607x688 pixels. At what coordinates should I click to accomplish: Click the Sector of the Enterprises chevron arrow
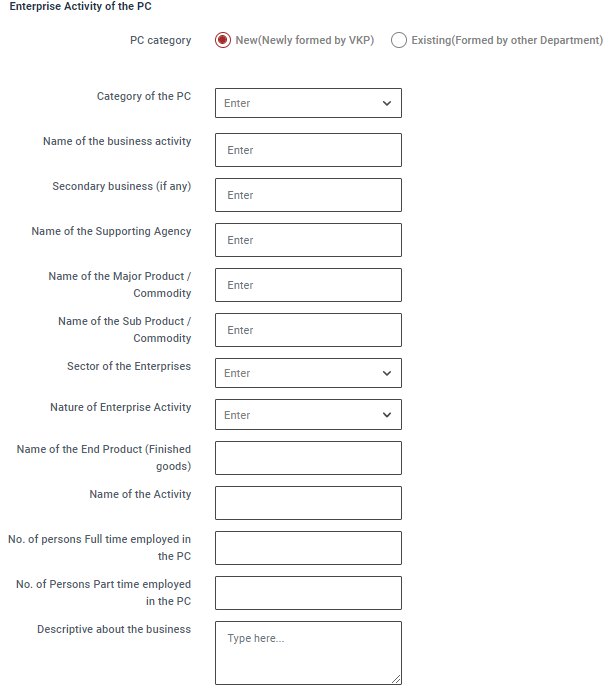point(387,373)
